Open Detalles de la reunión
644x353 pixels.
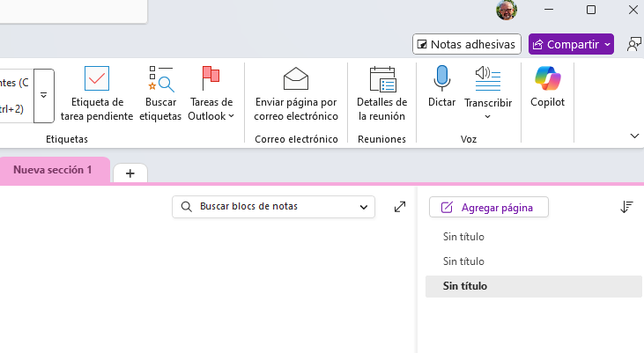(x=381, y=93)
